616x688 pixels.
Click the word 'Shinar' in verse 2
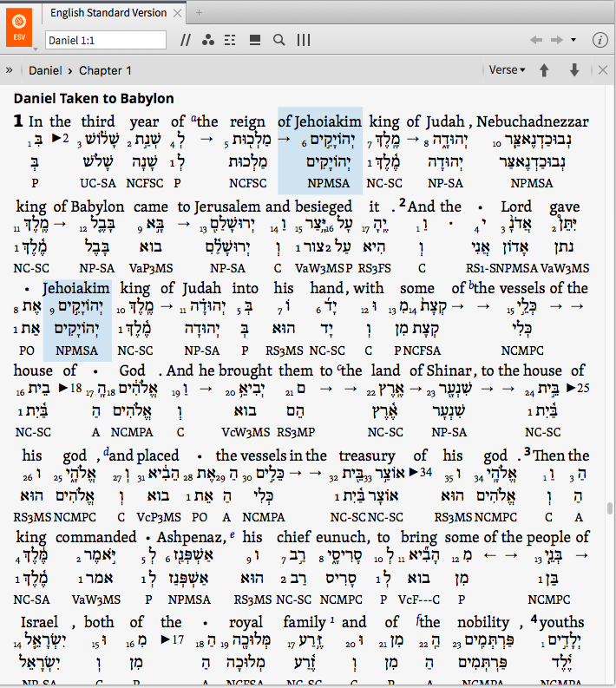tap(448, 370)
